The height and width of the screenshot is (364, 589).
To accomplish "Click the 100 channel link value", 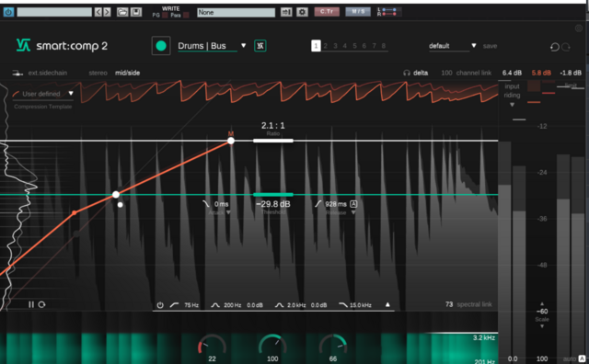I will pyautogui.click(x=446, y=73).
